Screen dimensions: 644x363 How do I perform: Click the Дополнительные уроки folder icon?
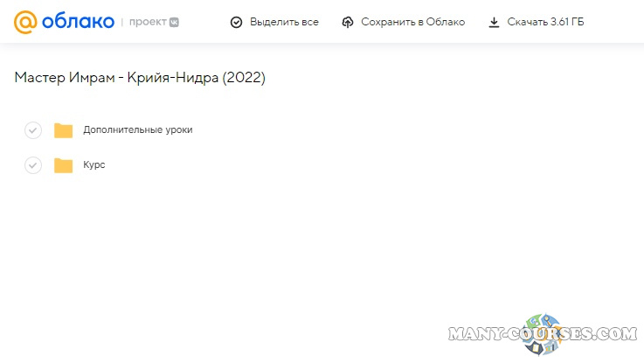tap(63, 130)
